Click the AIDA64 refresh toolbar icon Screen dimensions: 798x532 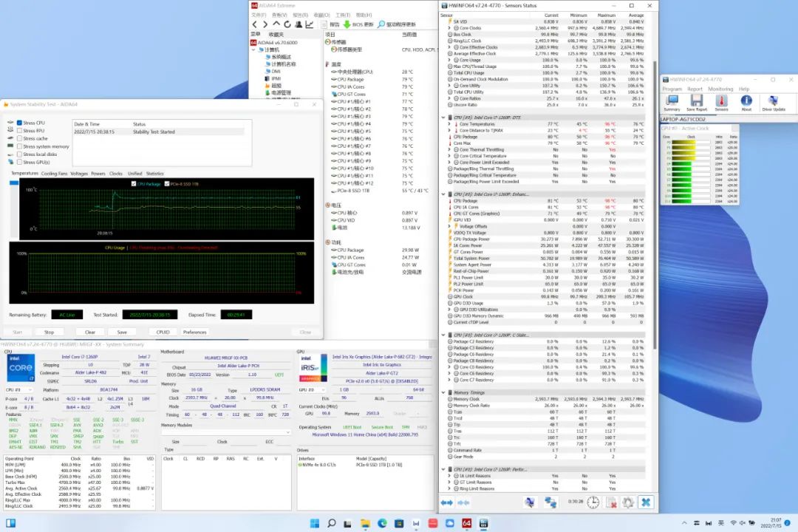click(x=288, y=24)
